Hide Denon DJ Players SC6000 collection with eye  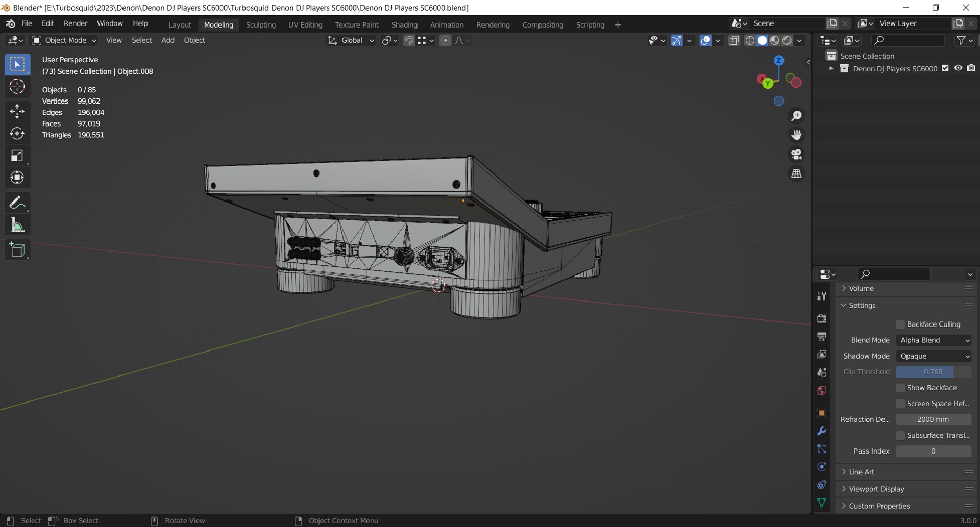pos(958,68)
